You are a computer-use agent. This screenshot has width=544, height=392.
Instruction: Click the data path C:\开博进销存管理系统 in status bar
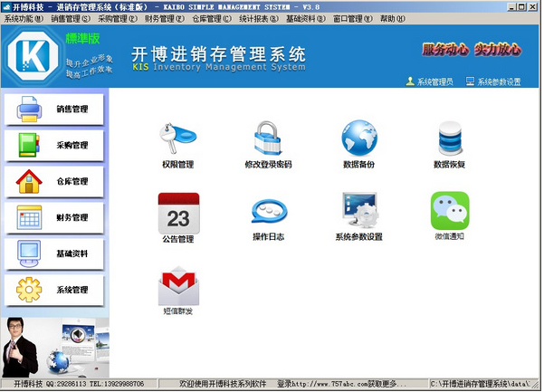point(481,384)
